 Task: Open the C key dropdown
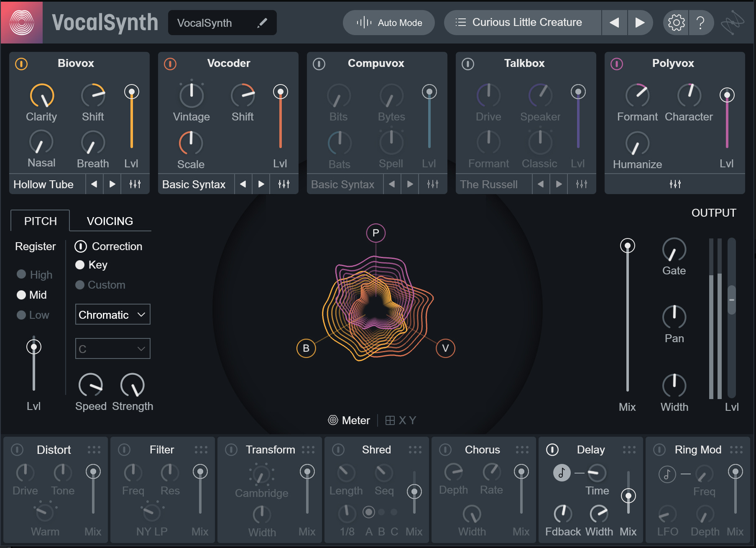(112, 348)
